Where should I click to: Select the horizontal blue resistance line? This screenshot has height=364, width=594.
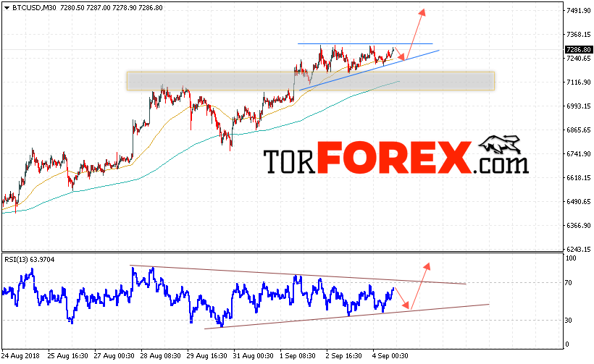365,44
